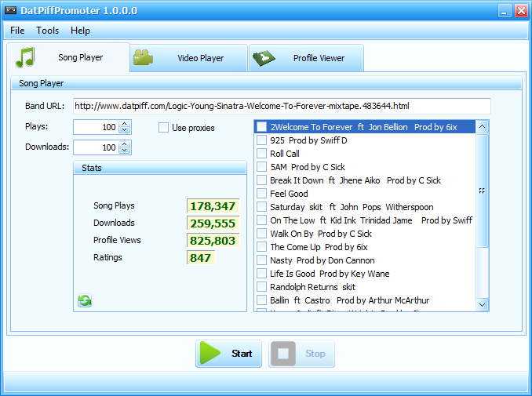Open the Tools menu
Viewport: 532px width, 396px height.
[48, 31]
